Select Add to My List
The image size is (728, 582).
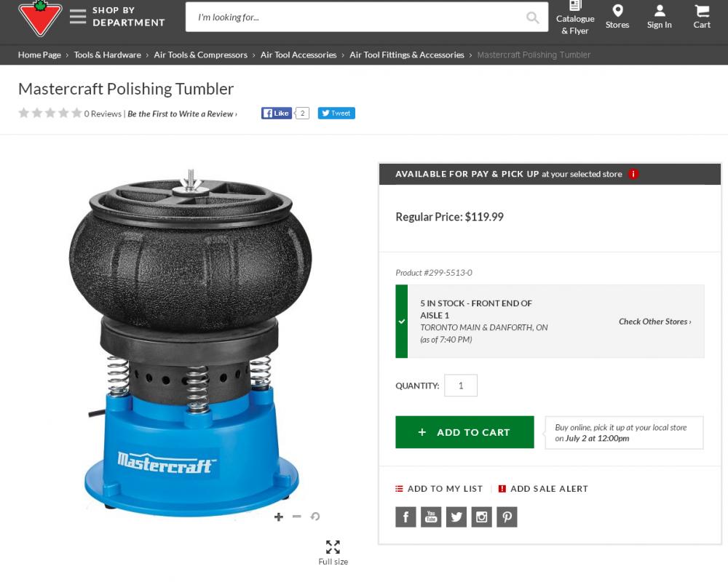pos(439,489)
